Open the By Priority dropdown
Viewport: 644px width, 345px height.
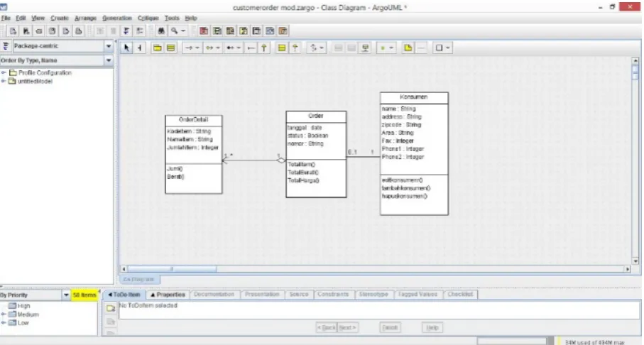pos(66,295)
